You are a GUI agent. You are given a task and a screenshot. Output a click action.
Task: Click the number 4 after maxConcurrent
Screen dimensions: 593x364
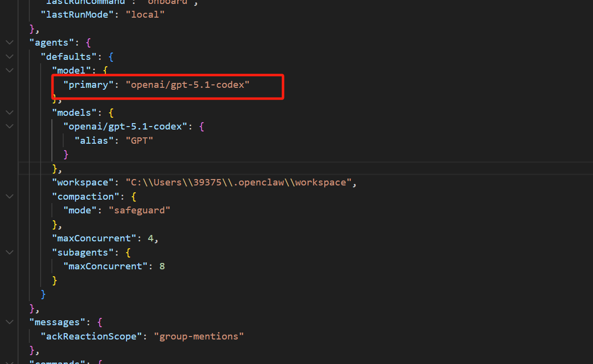(151, 238)
